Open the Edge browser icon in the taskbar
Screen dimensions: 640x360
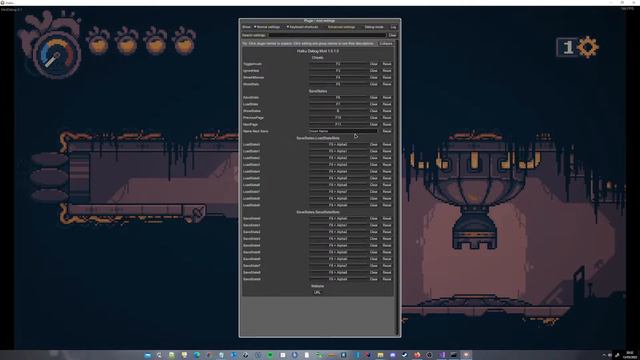click(197, 355)
